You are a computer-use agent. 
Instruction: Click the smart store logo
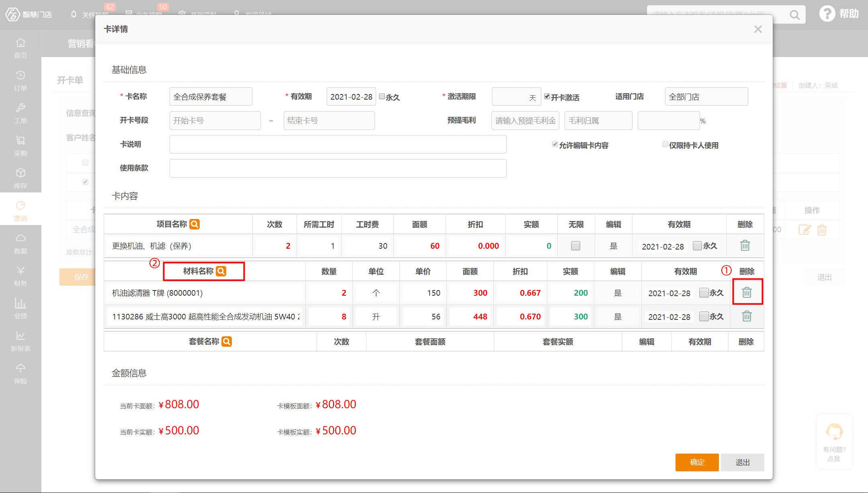point(29,14)
